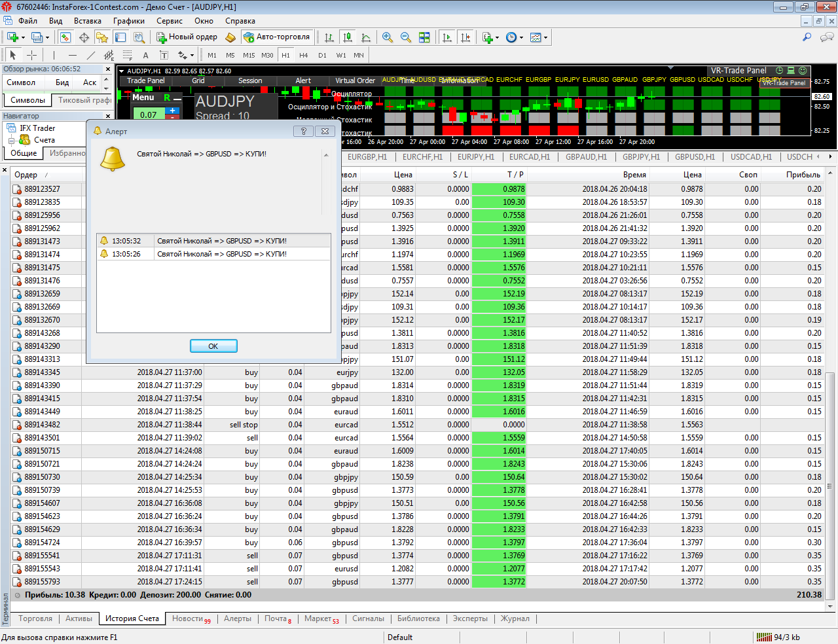Click the Virtual Order button on chart
The height and width of the screenshot is (644, 838).
coord(355,80)
